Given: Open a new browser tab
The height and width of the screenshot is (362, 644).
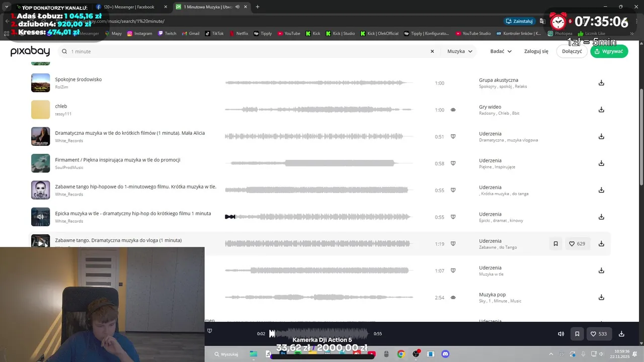Looking at the screenshot, I should [x=258, y=7].
